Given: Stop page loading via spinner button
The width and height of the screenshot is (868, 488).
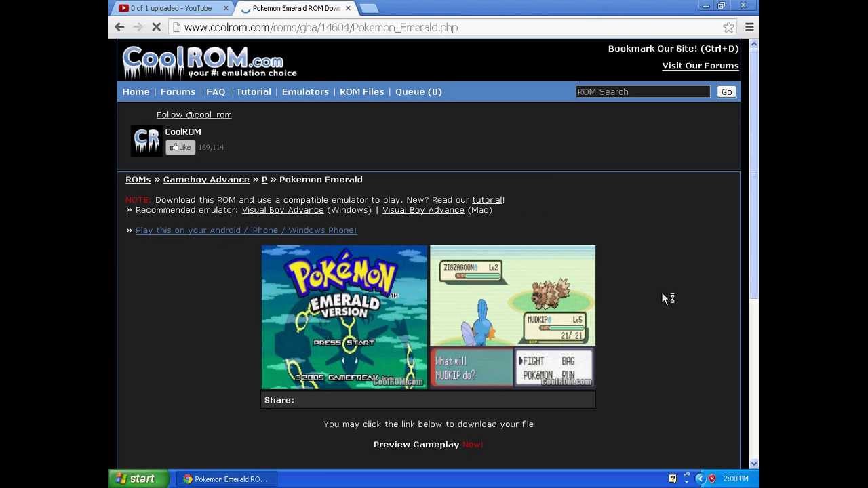Looking at the screenshot, I should pos(156,27).
